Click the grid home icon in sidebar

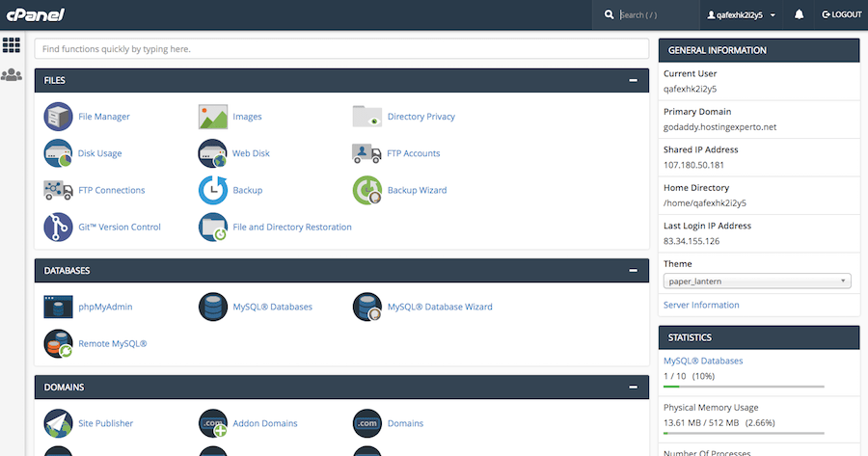click(x=11, y=45)
